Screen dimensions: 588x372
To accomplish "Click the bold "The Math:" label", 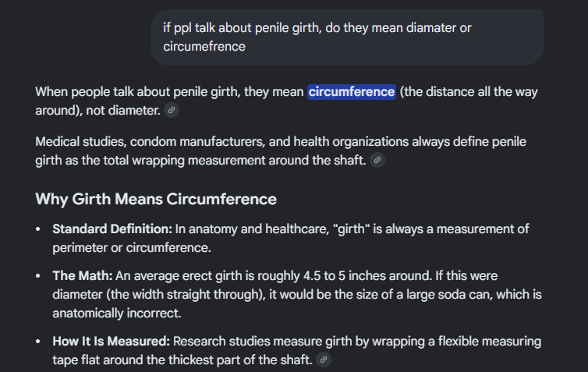I will (83, 275).
